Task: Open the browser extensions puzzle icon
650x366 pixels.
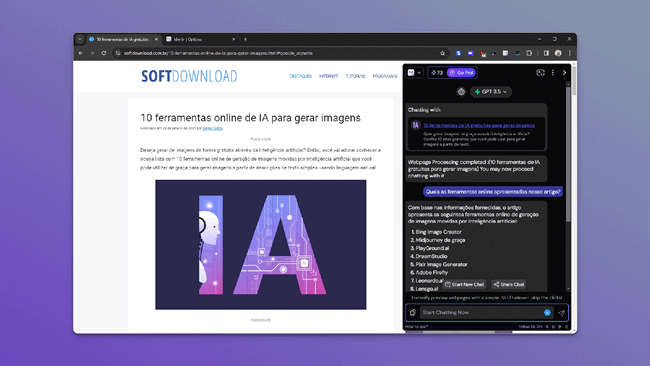Action: point(529,53)
